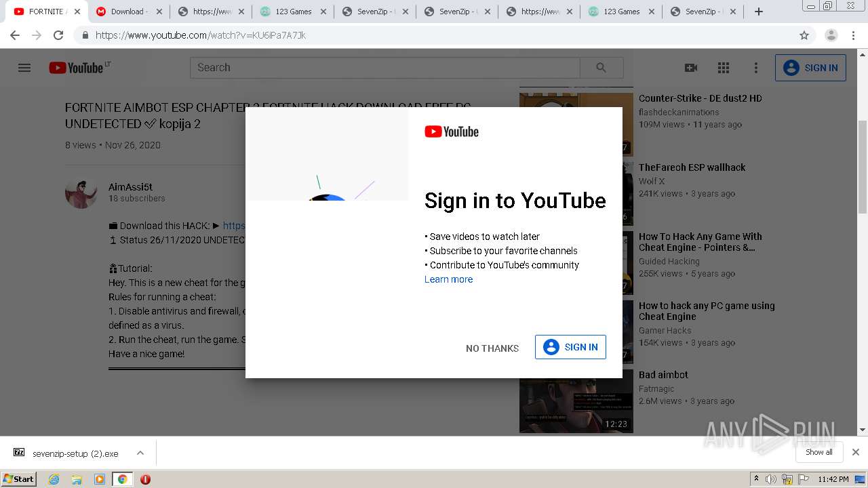This screenshot has height=488, width=868.
Task: Reload the page with the refresh icon
Action: [x=58, y=35]
